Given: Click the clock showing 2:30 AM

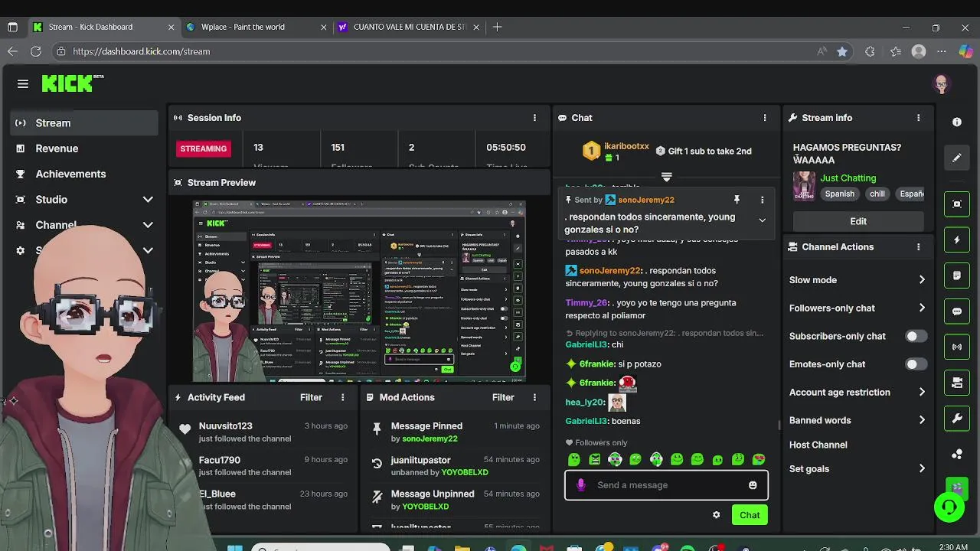Looking at the screenshot, I should click(953, 547).
